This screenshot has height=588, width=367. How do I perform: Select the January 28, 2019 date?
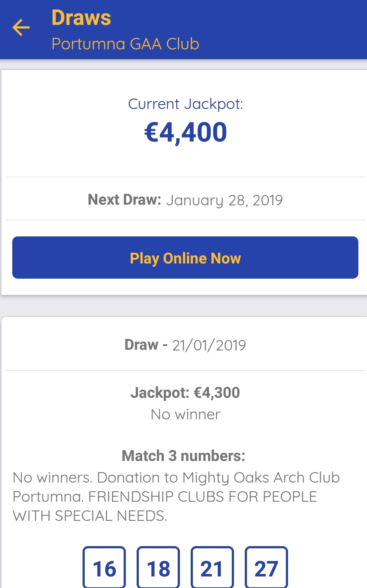[224, 200]
